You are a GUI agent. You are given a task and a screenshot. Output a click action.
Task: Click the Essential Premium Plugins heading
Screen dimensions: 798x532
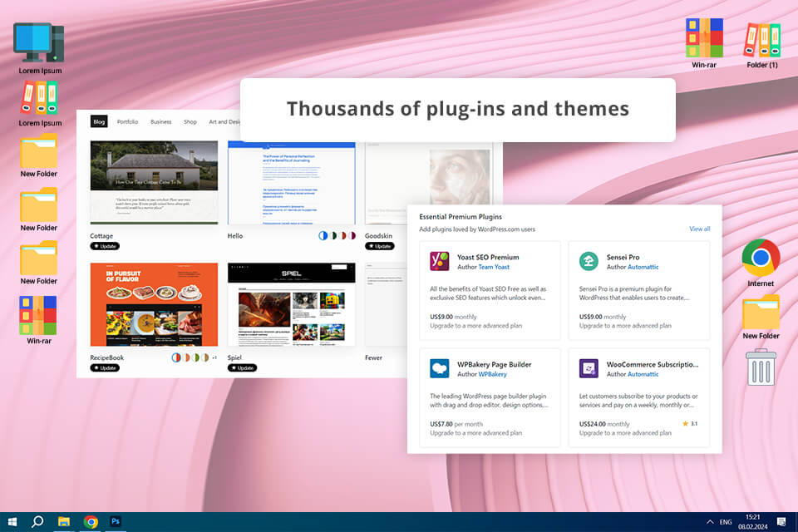click(460, 217)
